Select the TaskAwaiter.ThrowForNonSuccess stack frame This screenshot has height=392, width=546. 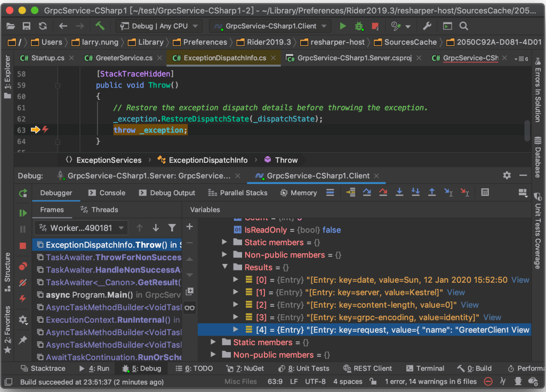pos(108,257)
